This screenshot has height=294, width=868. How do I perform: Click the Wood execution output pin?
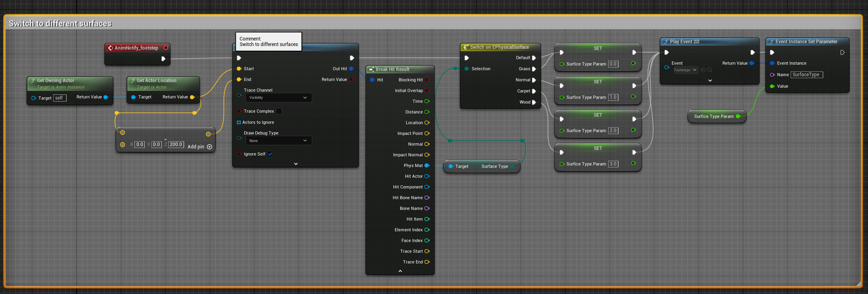pos(534,102)
